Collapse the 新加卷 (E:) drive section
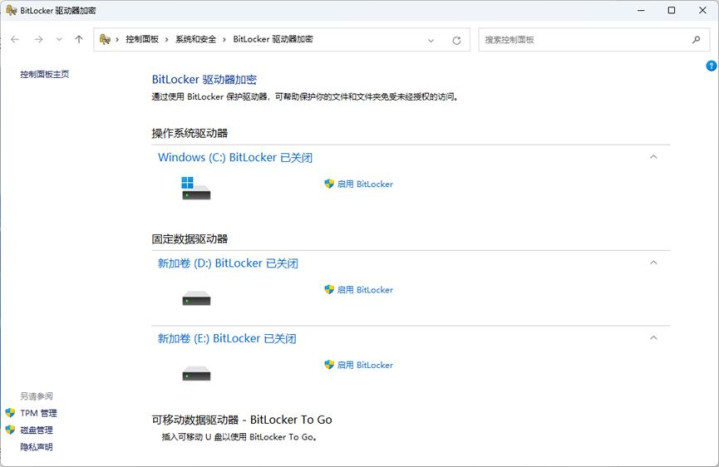Screen dimensions: 719x467 [x=653, y=338]
